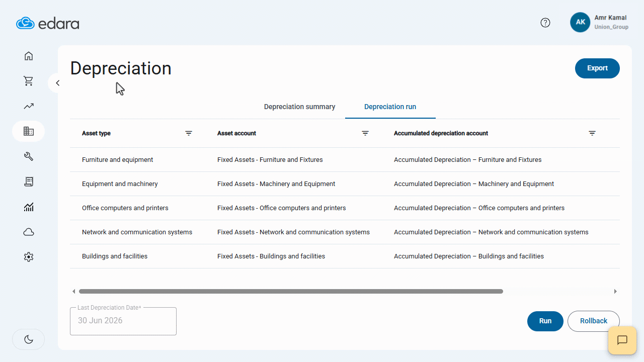Click the edara logo
644x362 pixels.
(x=48, y=23)
